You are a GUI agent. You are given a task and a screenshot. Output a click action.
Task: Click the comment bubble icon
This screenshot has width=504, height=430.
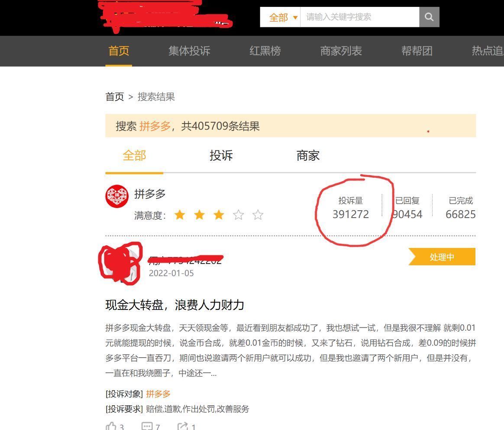[147, 426]
